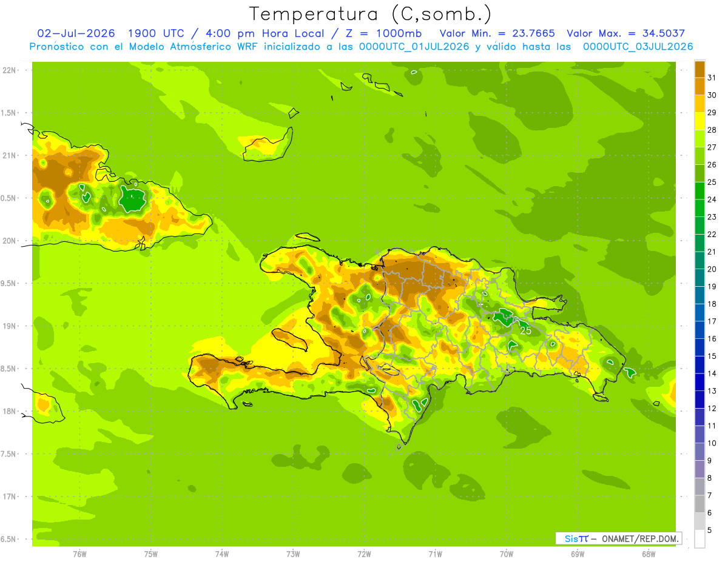Click the "20N" latitude axis label
The width and height of the screenshot is (728, 562).
[x=9, y=241]
